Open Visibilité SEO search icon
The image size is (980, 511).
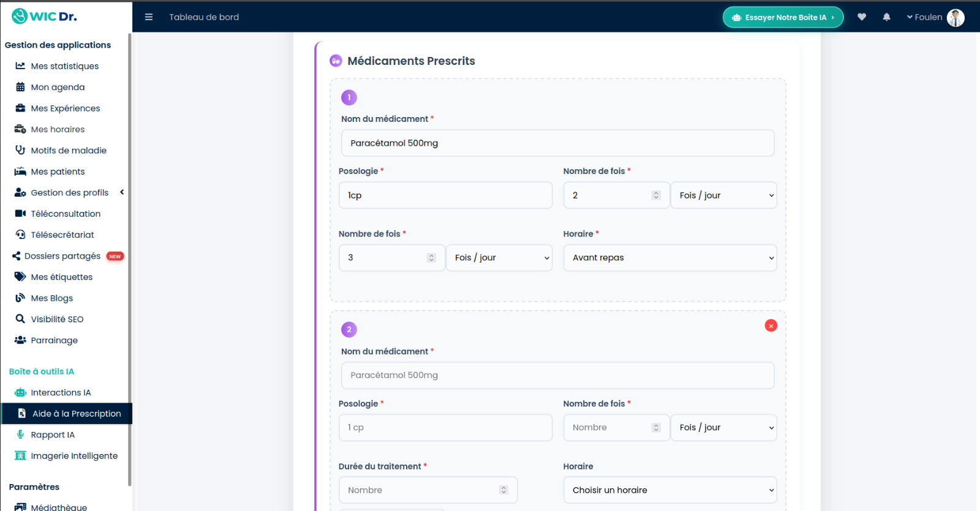coord(20,319)
